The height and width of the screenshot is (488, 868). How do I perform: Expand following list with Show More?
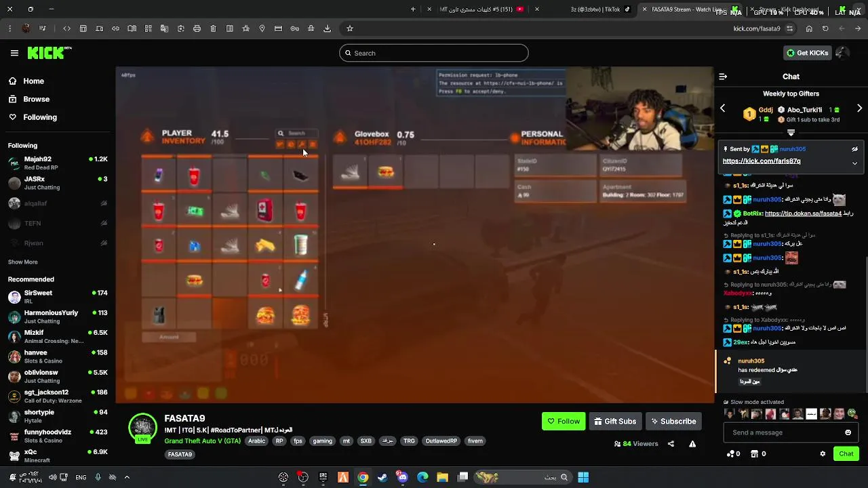click(22, 262)
